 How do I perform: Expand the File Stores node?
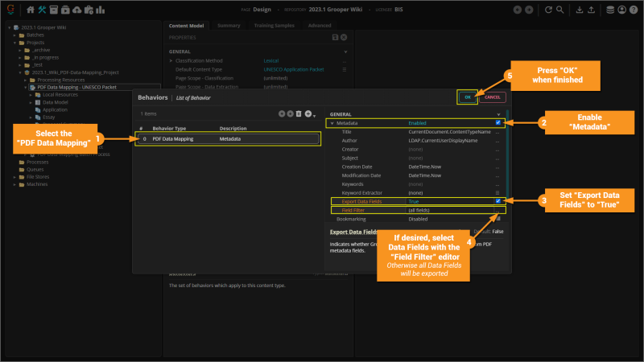point(14,177)
